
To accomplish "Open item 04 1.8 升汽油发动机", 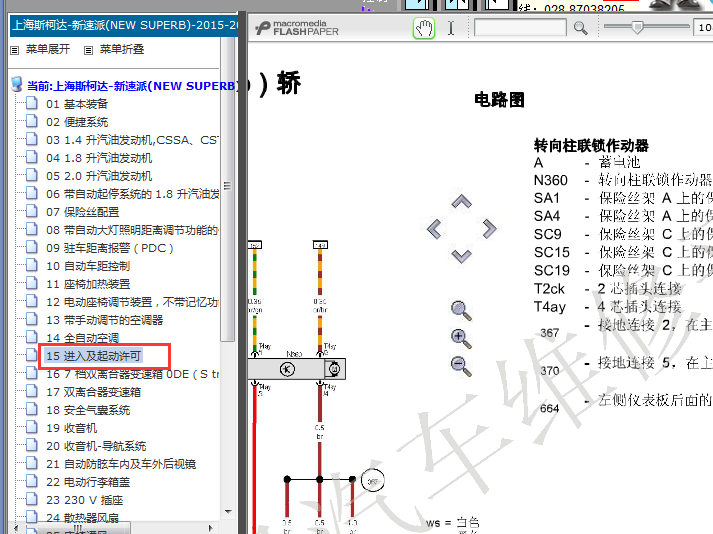I will [99, 158].
